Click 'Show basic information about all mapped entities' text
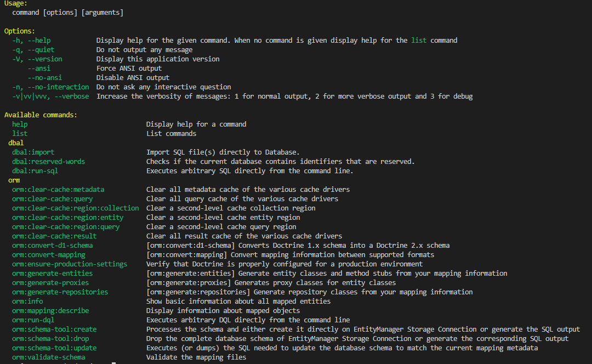Viewport: 592px width, 364px height. point(238,302)
